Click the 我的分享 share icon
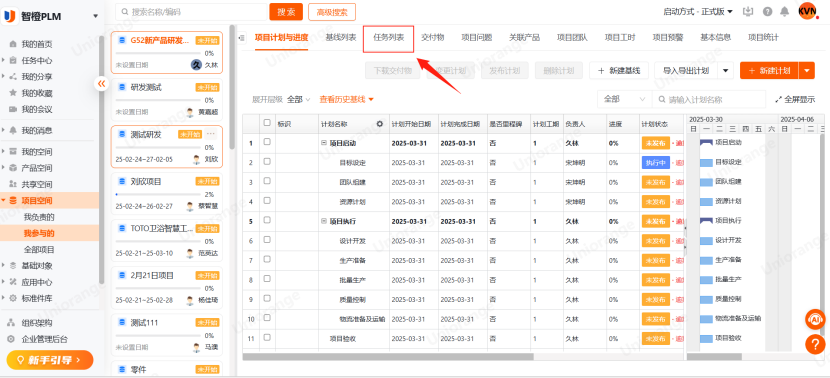Viewport: 830px width, 378px height. tap(13, 77)
